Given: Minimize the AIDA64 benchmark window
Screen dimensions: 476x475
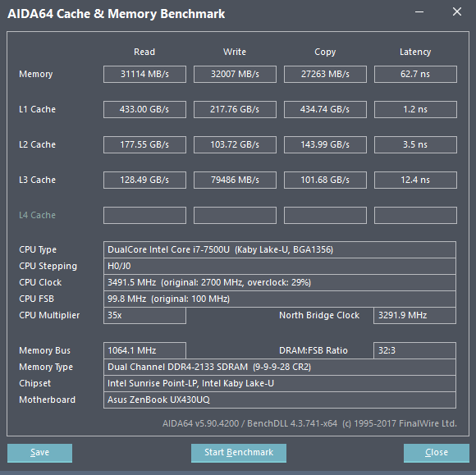Looking at the screenshot, I should (x=419, y=12).
